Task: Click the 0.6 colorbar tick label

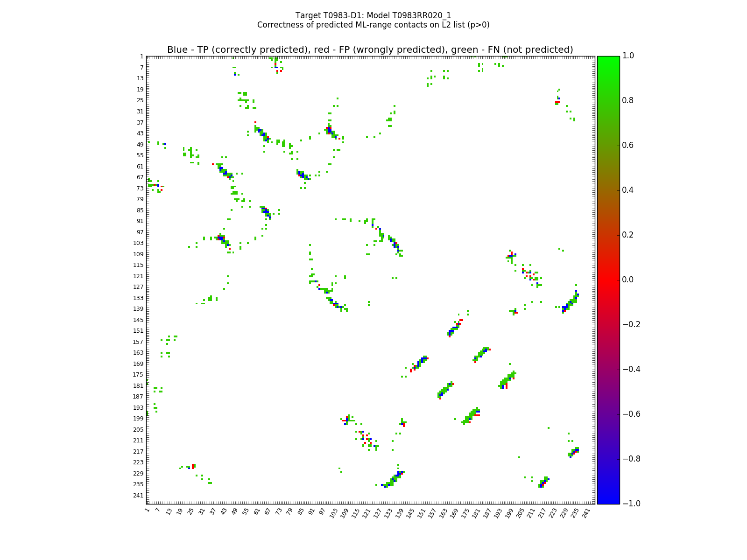Action: pos(629,145)
